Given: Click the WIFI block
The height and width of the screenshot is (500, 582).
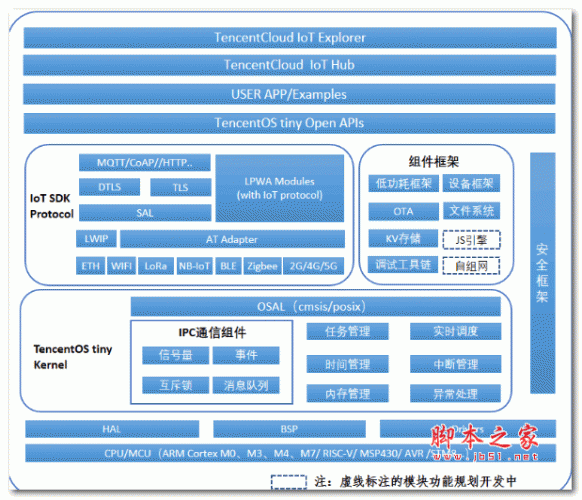Looking at the screenshot, I should click(x=121, y=266).
